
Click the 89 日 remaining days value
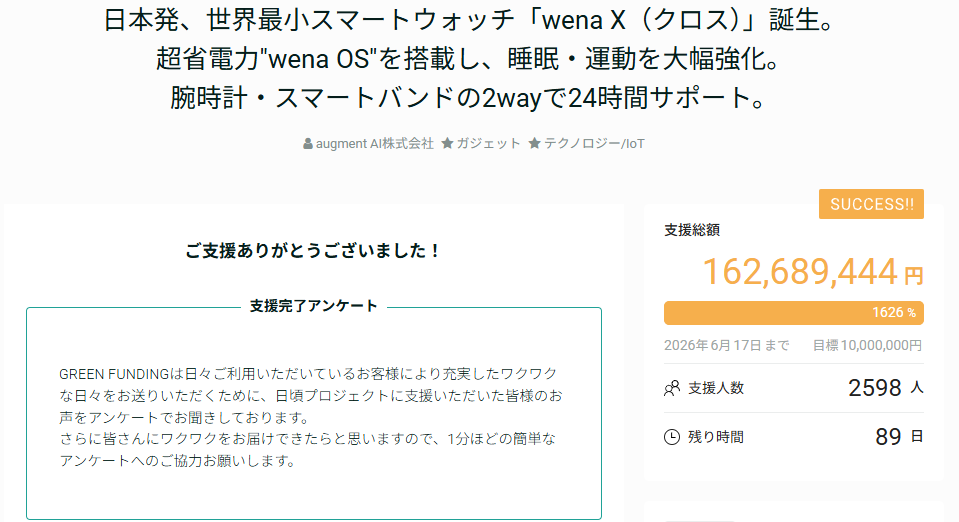point(899,437)
